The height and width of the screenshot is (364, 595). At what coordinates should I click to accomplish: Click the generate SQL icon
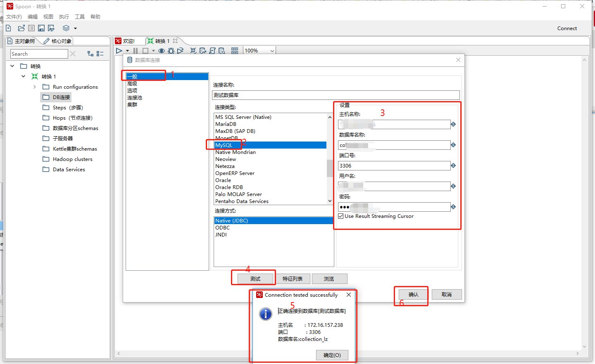212,51
